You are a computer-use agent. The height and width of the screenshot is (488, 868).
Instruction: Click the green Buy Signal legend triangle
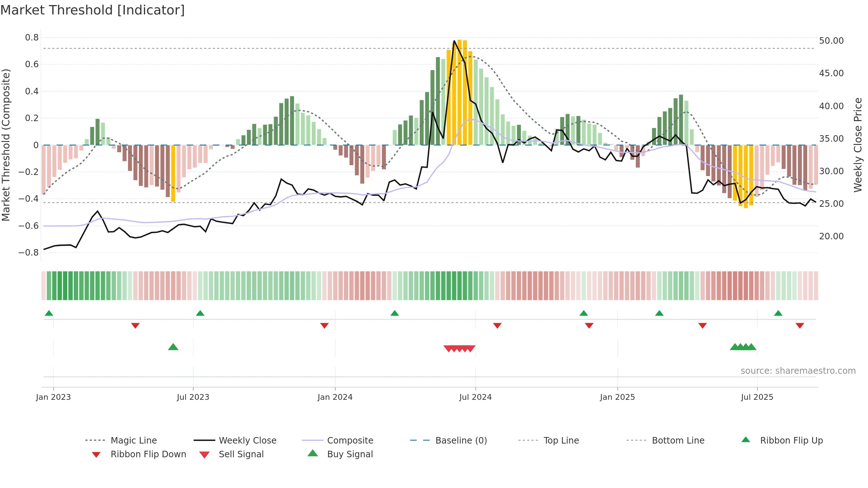coord(313,453)
